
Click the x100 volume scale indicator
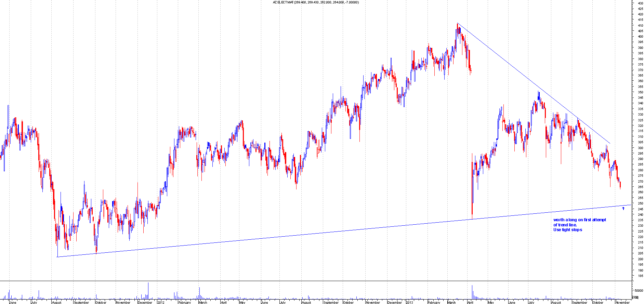click(x=635, y=298)
